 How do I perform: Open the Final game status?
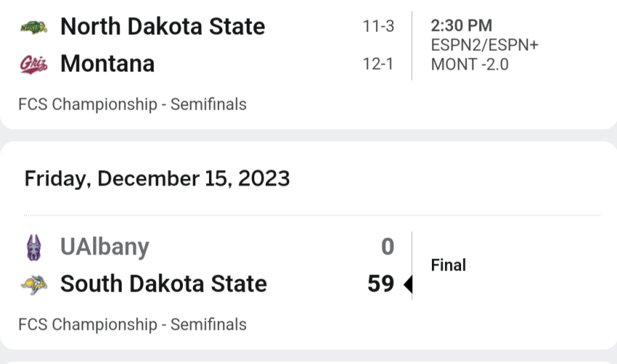click(448, 265)
